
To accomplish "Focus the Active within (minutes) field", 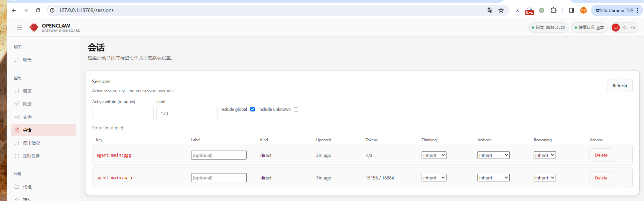I will pos(123,113).
